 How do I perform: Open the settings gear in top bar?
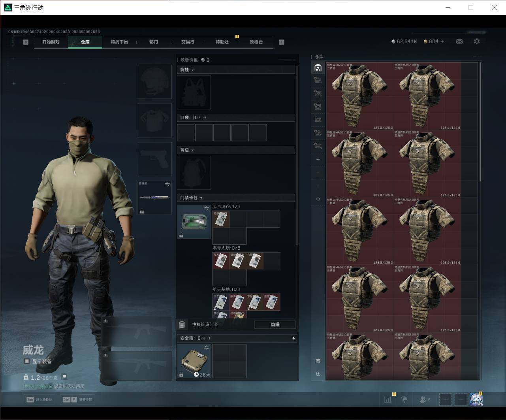(x=477, y=41)
